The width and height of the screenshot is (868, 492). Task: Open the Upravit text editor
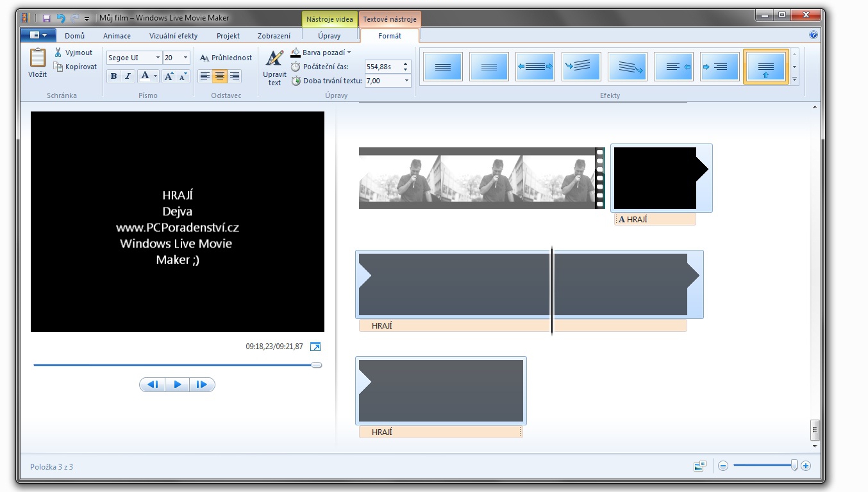[274, 68]
